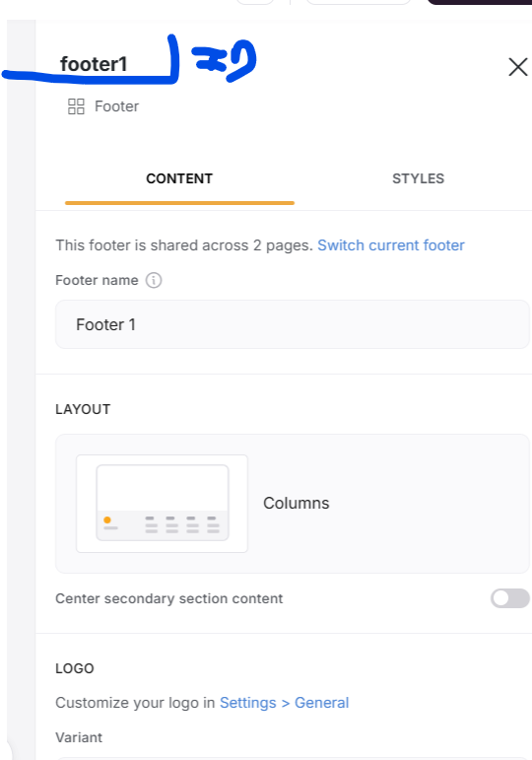Switch to the STYLES tab
The height and width of the screenshot is (760, 532).
(x=418, y=178)
